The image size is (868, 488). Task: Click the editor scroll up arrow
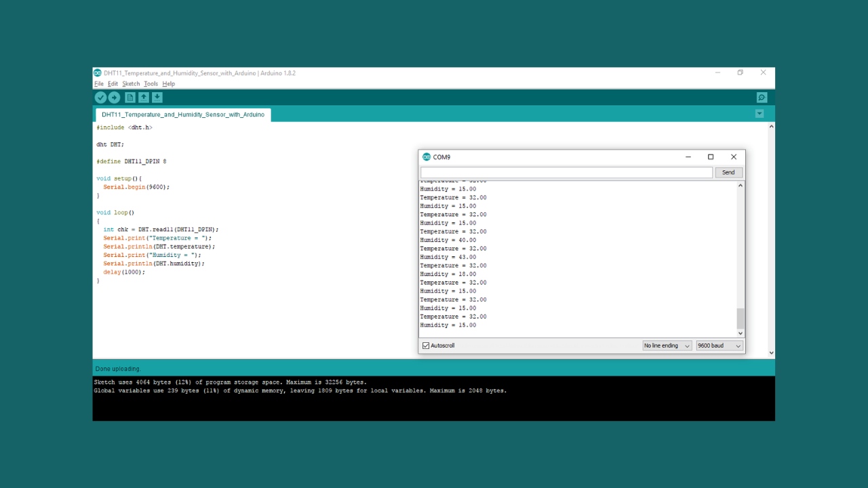coord(771,127)
